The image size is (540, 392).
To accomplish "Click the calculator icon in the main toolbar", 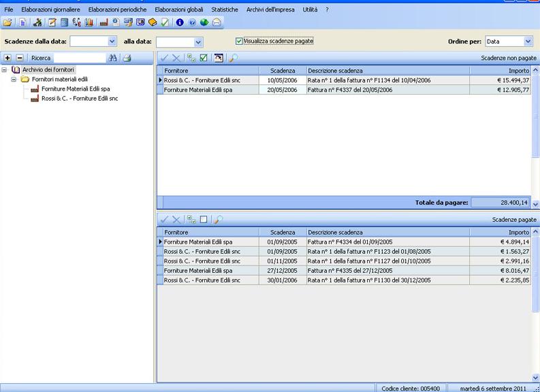I will pyautogui.click(x=64, y=22).
